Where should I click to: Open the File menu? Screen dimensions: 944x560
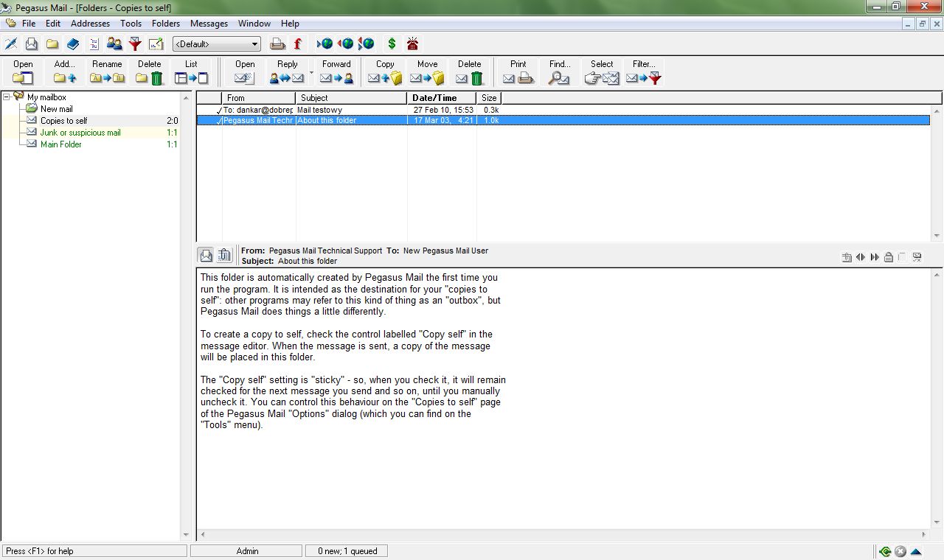coord(29,24)
